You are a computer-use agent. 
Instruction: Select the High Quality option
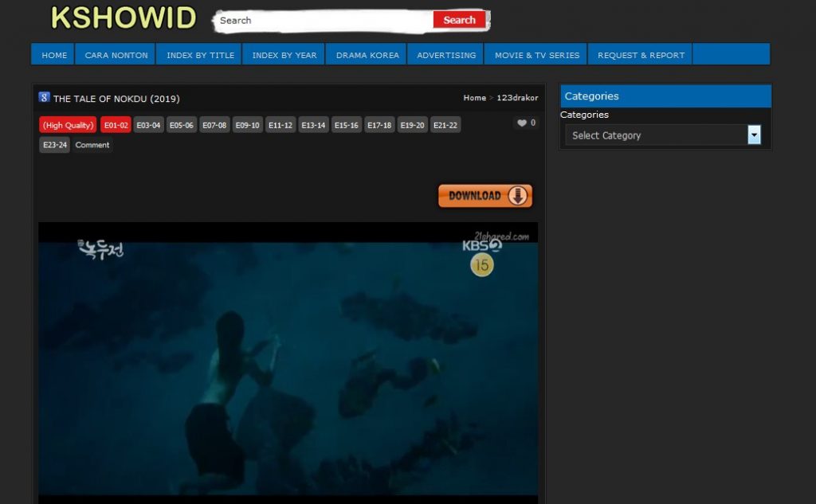click(x=68, y=125)
